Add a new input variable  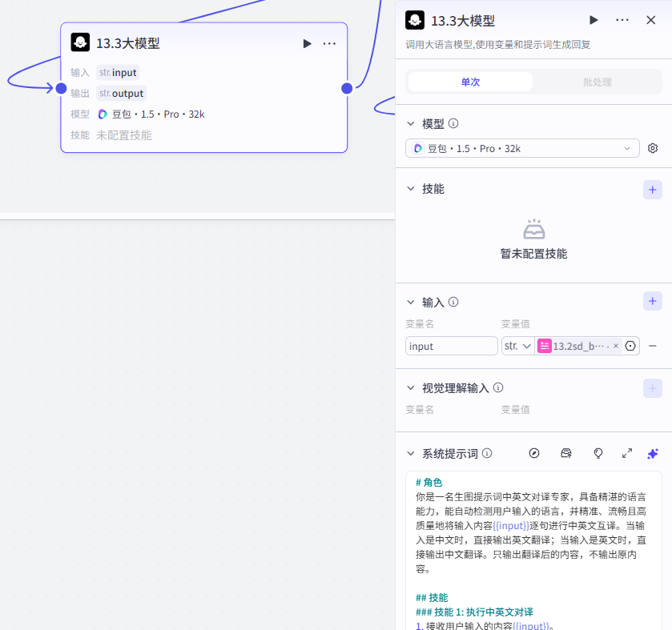click(652, 301)
